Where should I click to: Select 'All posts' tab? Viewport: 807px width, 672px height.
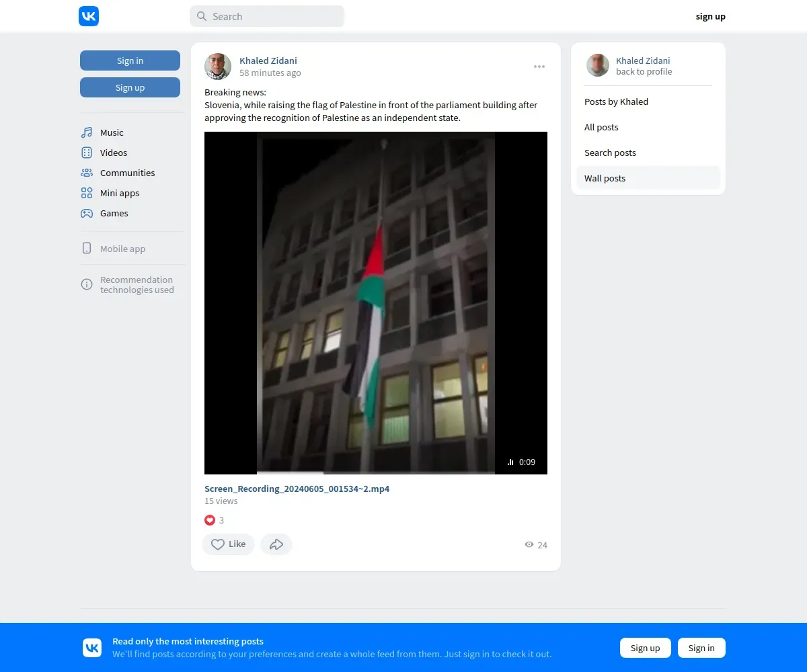tap(648, 127)
